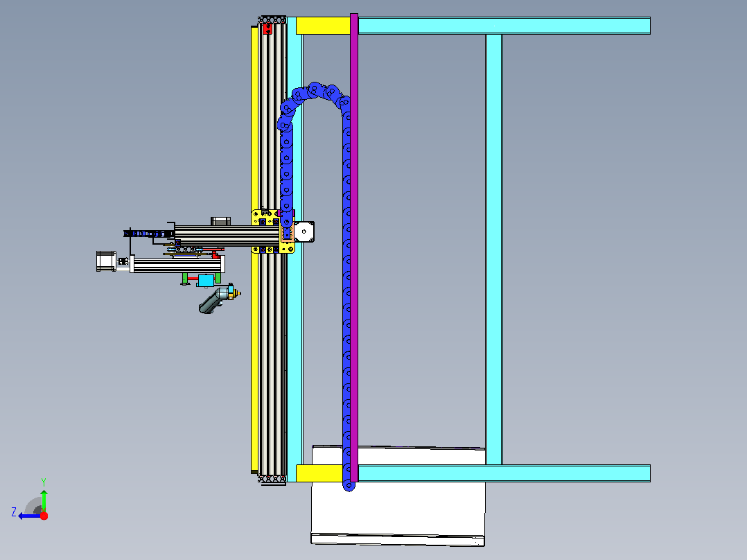Image resolution: width=747 pixels, height=560 pixels.
Task: Select the white stepper motor on the carriage
Action: 304,231
